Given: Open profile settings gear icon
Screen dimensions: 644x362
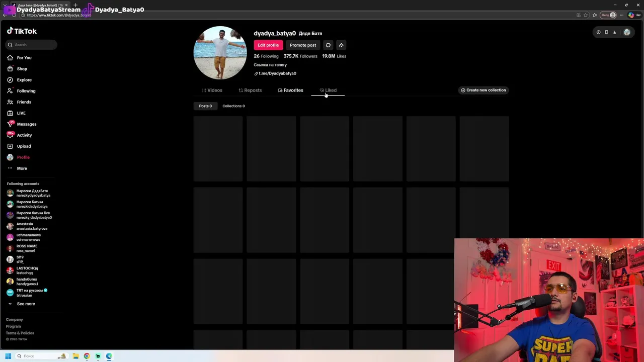Looking at the screenshot, I should (x=328, y=45).
